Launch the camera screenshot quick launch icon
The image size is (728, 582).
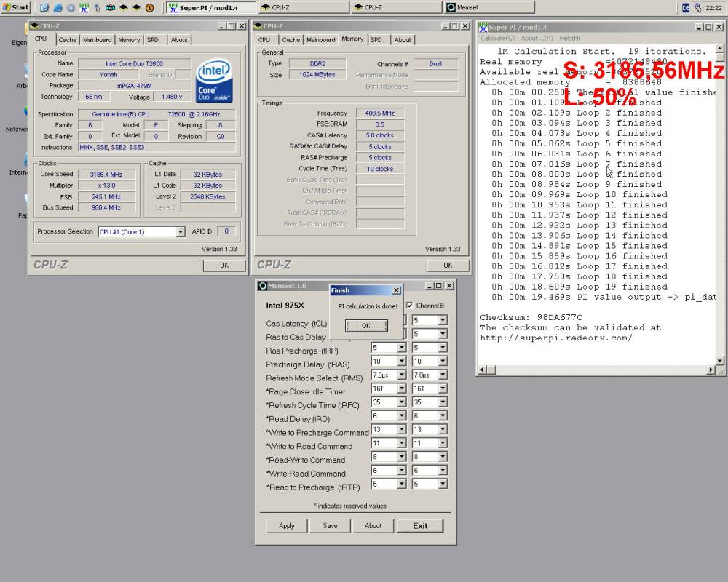click(x=110, y=7)
